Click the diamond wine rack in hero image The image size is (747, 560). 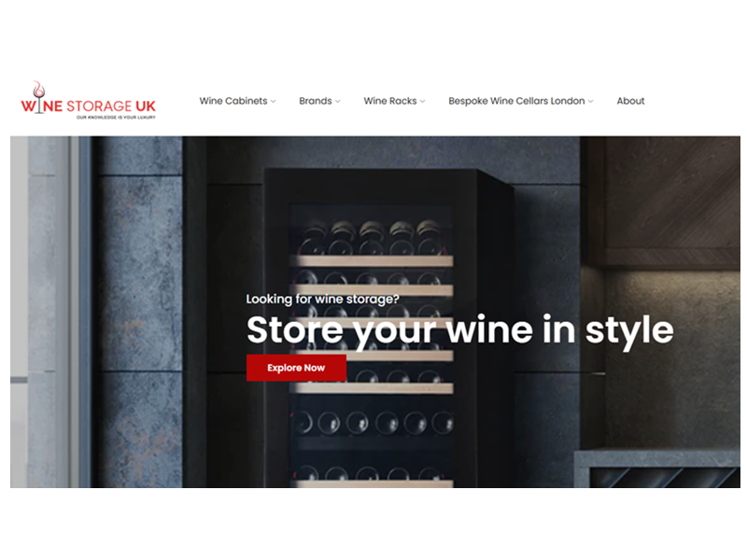click(x=662, y=477)
